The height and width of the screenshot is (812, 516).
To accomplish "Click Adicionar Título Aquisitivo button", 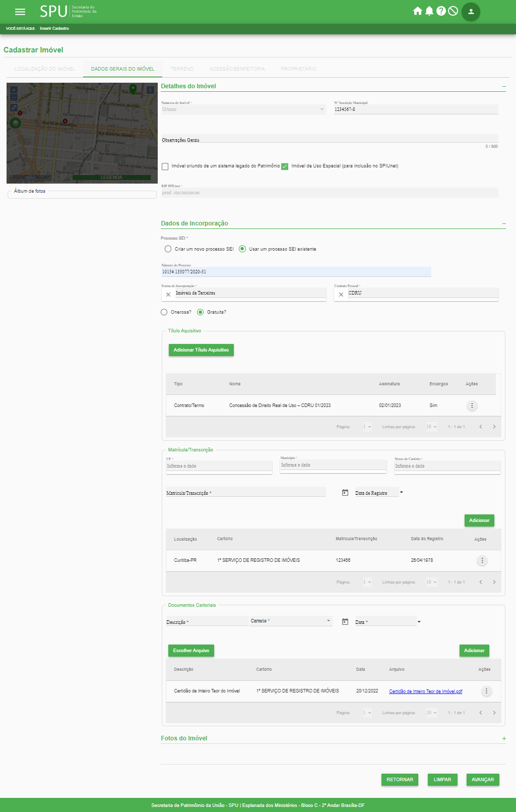I will click(x=201, y=350).
